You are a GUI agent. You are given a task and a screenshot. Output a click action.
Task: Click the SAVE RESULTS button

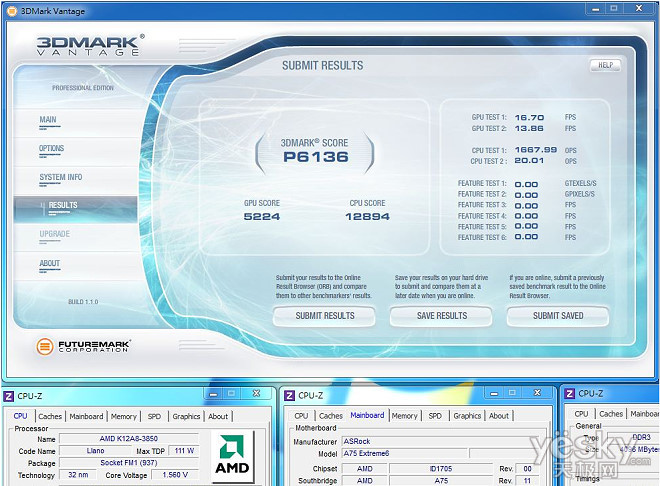(442, 316)
